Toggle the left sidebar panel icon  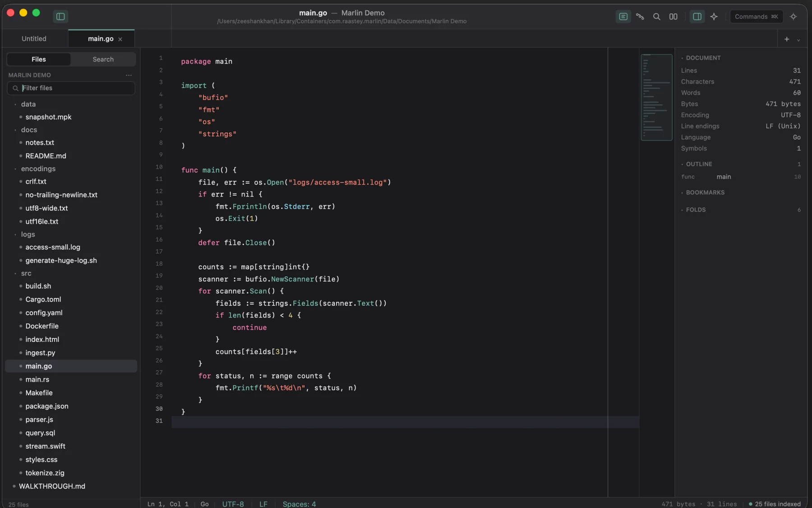[60, 17]
